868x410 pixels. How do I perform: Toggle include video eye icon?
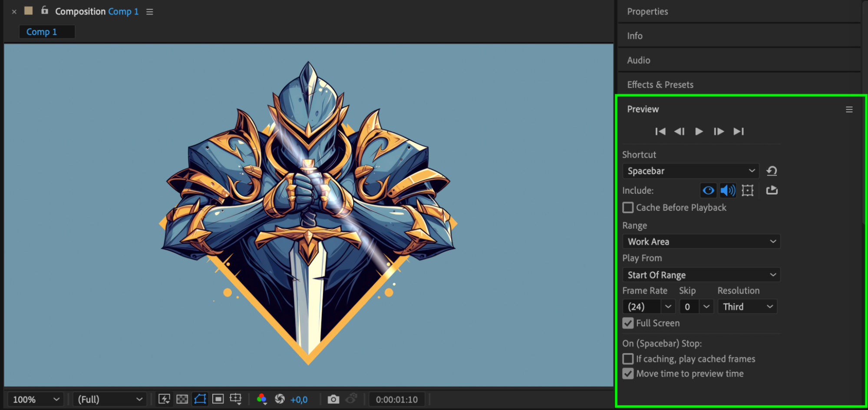point(708,190)
